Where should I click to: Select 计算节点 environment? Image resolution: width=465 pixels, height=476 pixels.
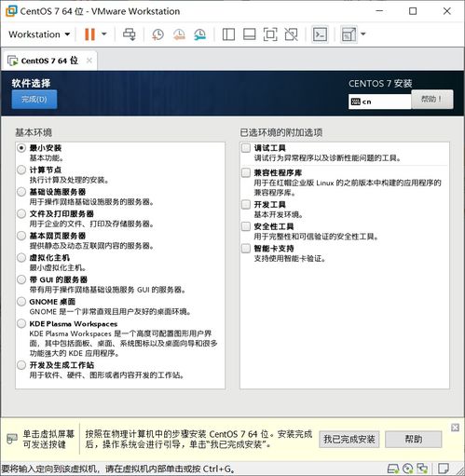(21, 170)
